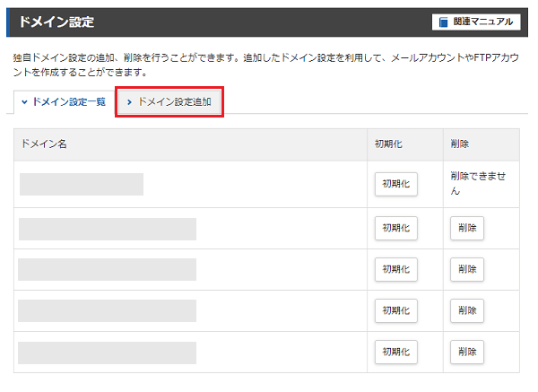Viewport: 538px width, 392px height.
Task: Click the last masked domain name entry
Action: 107,353
